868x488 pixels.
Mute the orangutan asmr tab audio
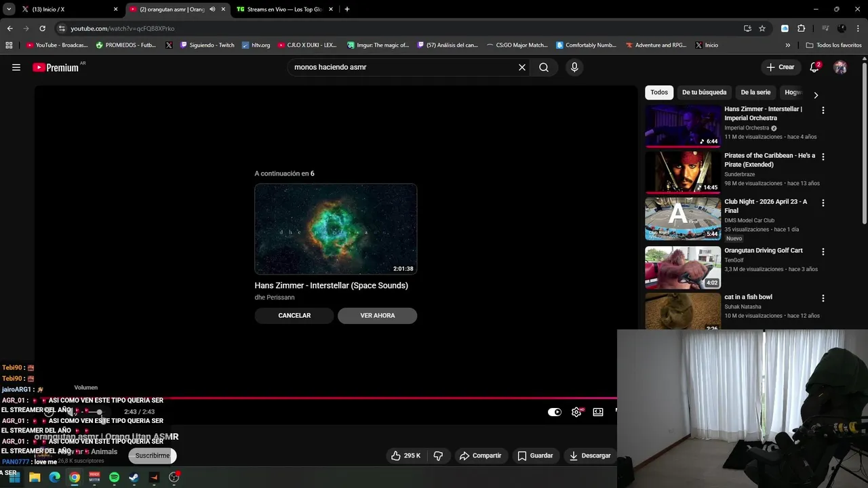[x=212, y=9]
